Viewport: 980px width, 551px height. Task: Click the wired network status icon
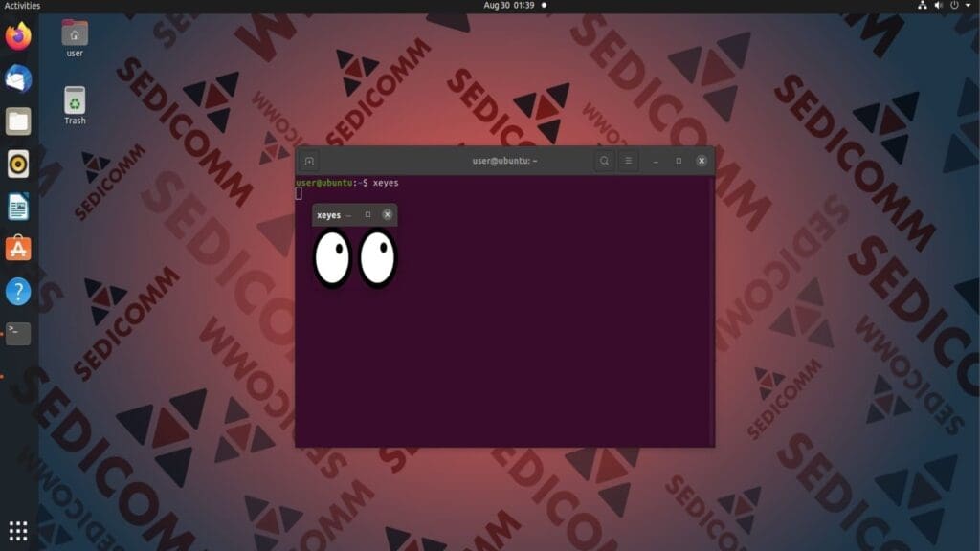pos(923,6)
